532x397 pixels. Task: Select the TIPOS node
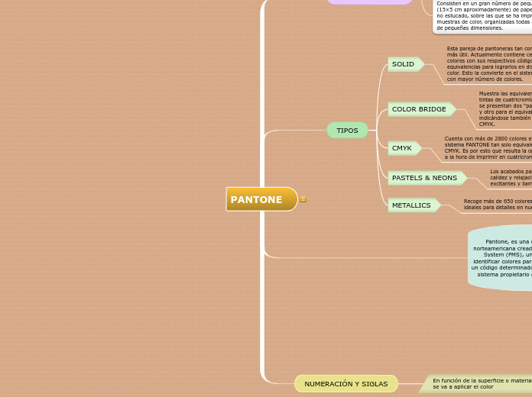point(347,131)
